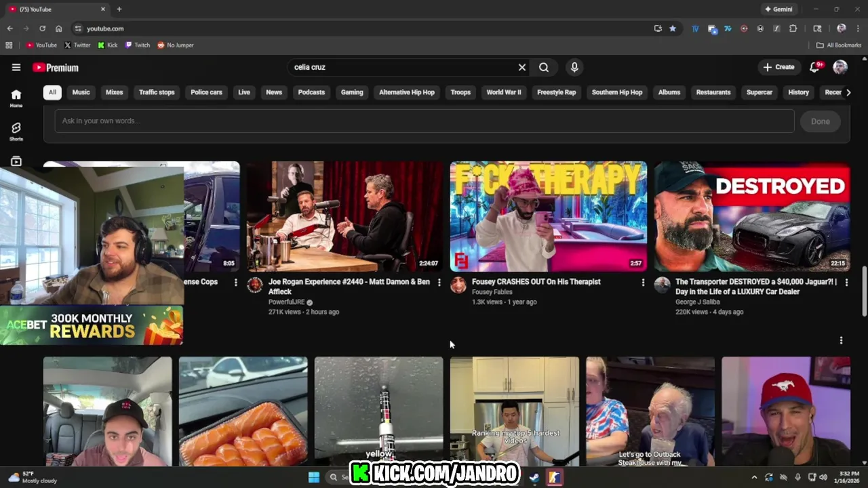Click the browser Back arrow
868x488 pixels.
tap(9, 28)
